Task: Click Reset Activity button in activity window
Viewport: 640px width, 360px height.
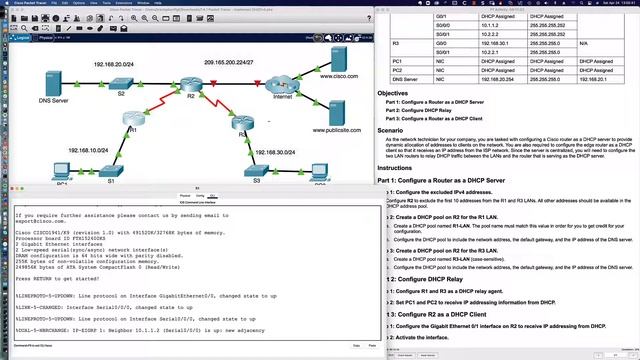Action: pos(428,356)
